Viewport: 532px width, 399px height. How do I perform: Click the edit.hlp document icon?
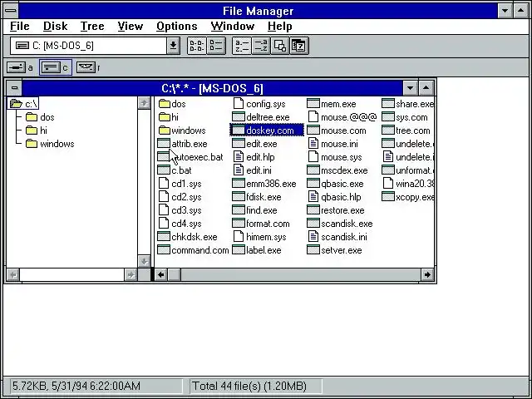click(239, 157)
